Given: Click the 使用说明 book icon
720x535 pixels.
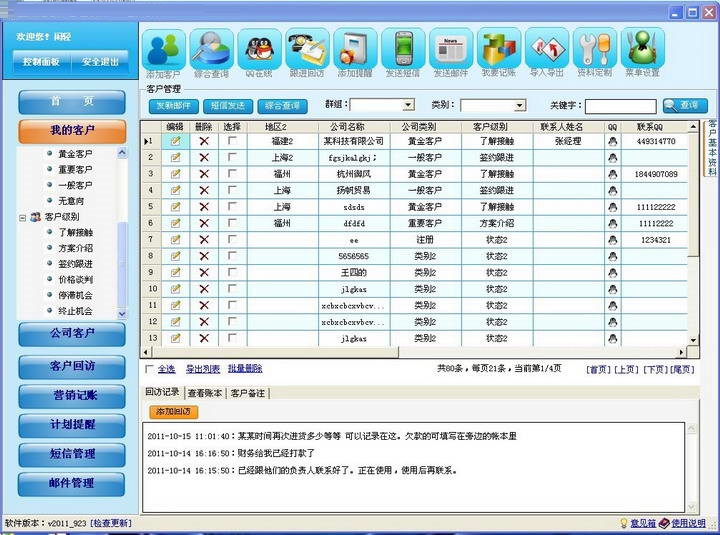Looking at the screenshot, I should (x=664, y=523).
